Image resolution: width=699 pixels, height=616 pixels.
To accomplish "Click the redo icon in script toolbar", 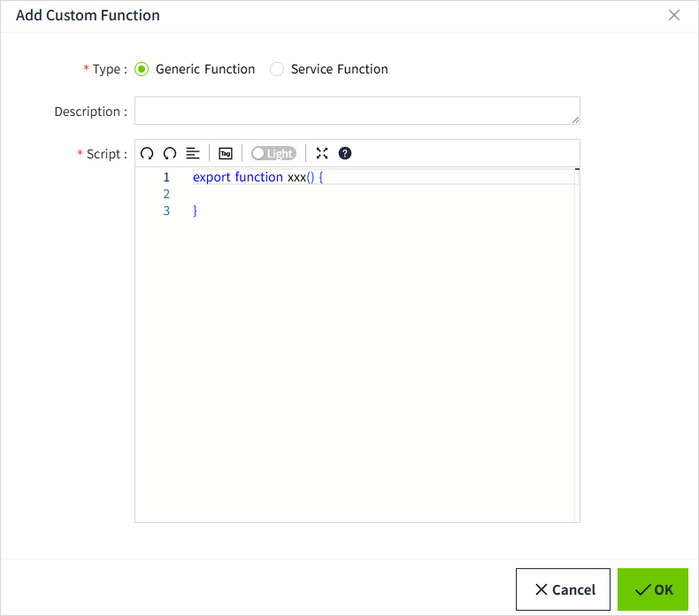I will 170,153.
